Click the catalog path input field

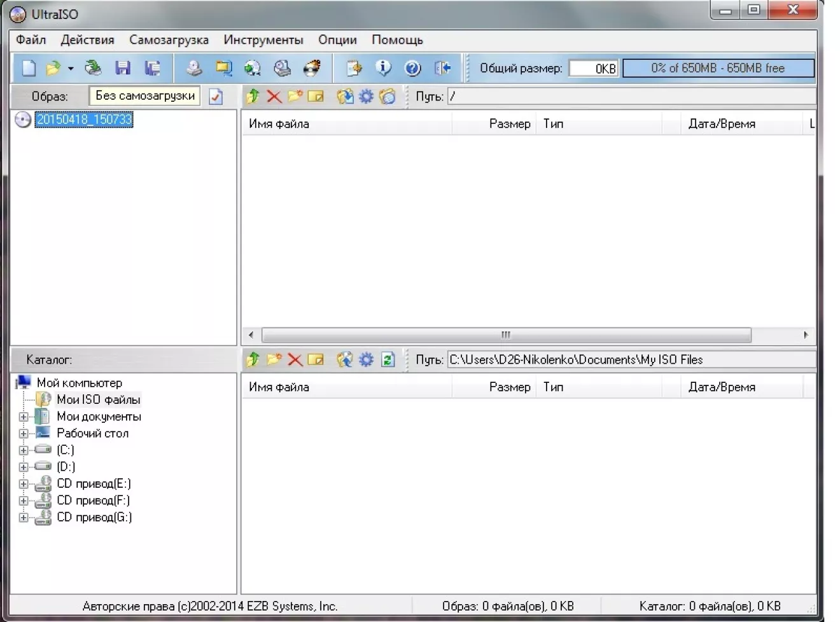631,360
